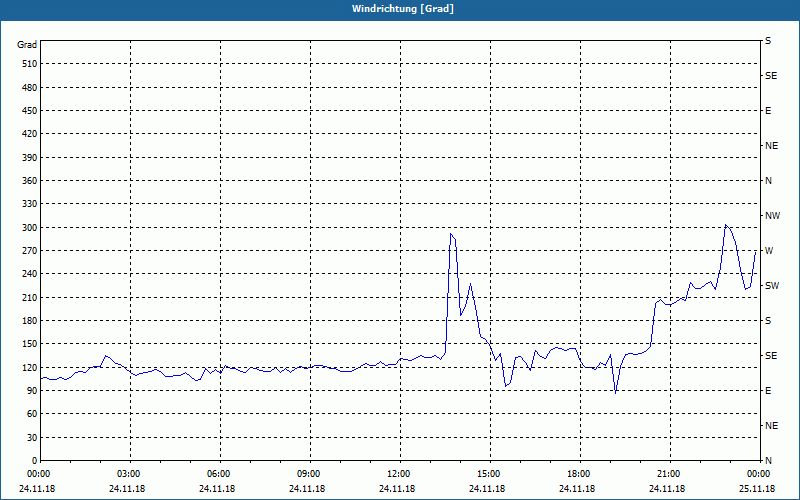Select the 480 axis value
This screenshot has width=800, height=500.
tap(30, 87)
